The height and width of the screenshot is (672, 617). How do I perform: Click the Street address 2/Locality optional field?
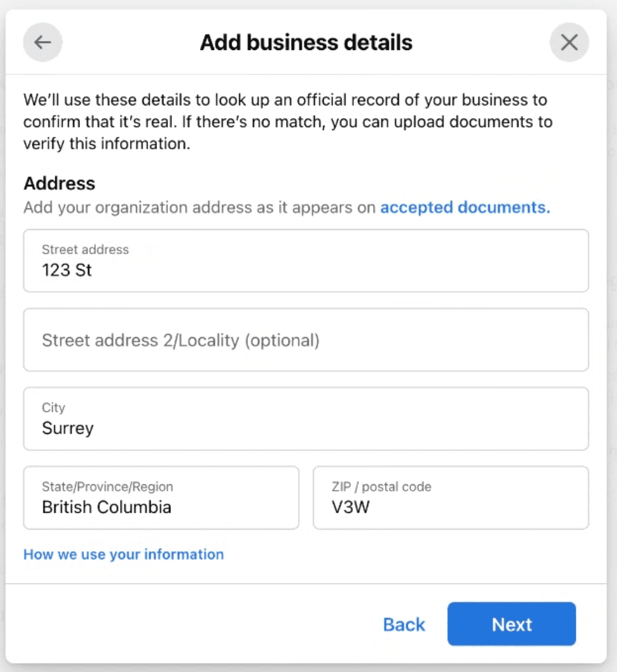[x=306, y=340]
